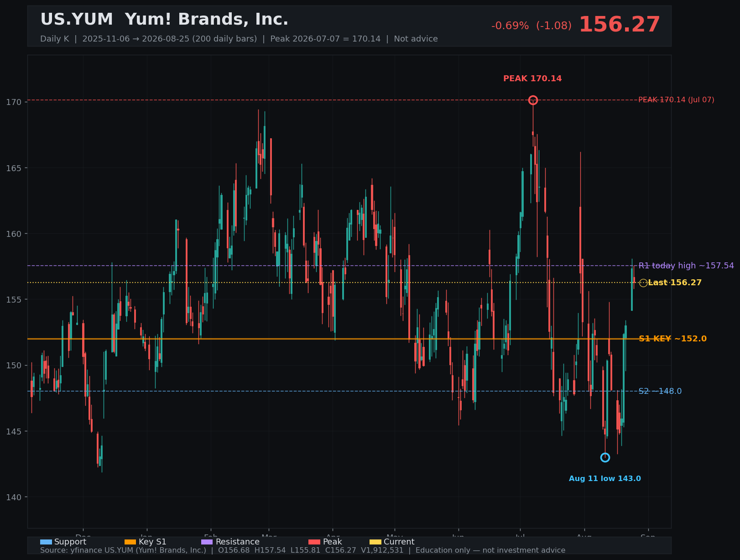Click the US.YUM ticker symbol in the header
740x560 pixels.
tap(77, 20)
